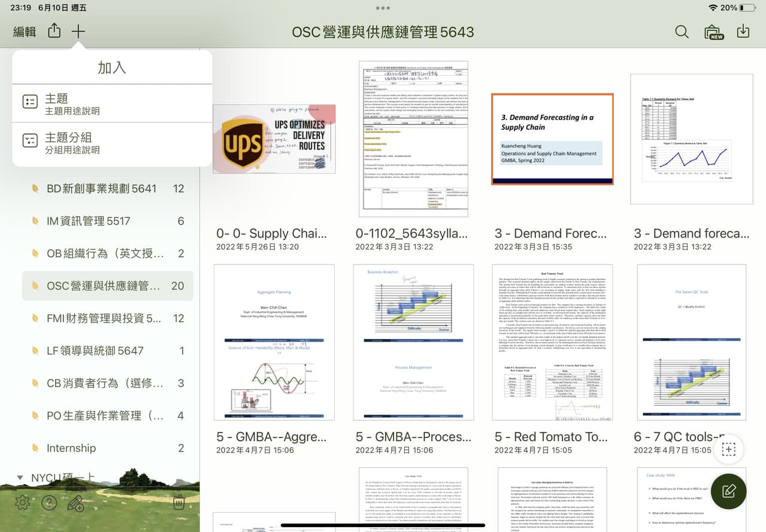
Task: Tap the page selection lasso icon
Action: pyautogui.click(x=728, y=449)
